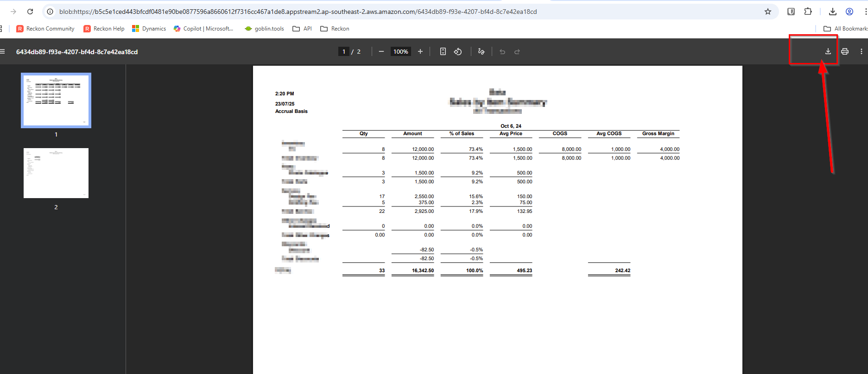Click the document title 6434db89-f93e-4207-bf4d-8c7e42ea18cd

pos(77,52)
